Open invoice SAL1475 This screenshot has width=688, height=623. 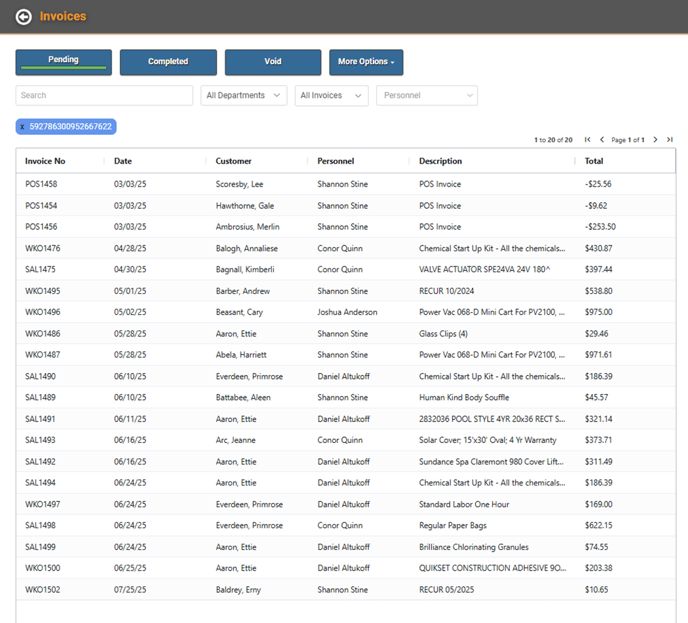pos(40,269)
